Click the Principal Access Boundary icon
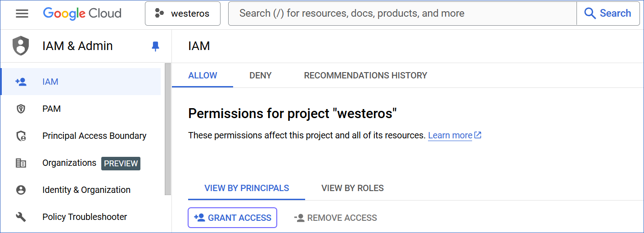The width and height of the screenshot is (644, 233). (x=21, y=136)
